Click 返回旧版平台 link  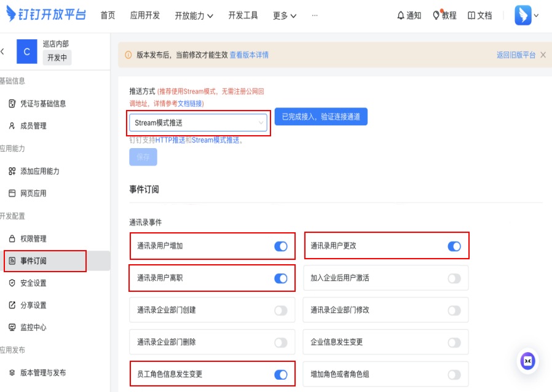pyautogui.click(x=516, y=55)
